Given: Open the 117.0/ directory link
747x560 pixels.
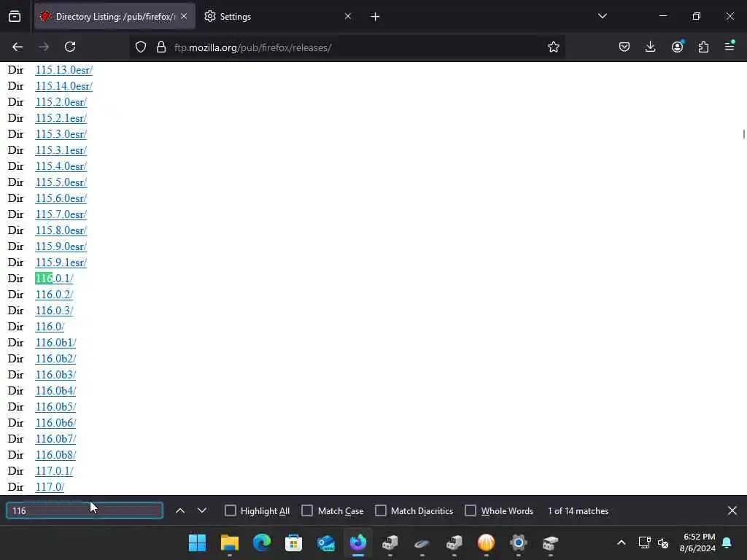Looking at the screenshot, I should (50, 486).
